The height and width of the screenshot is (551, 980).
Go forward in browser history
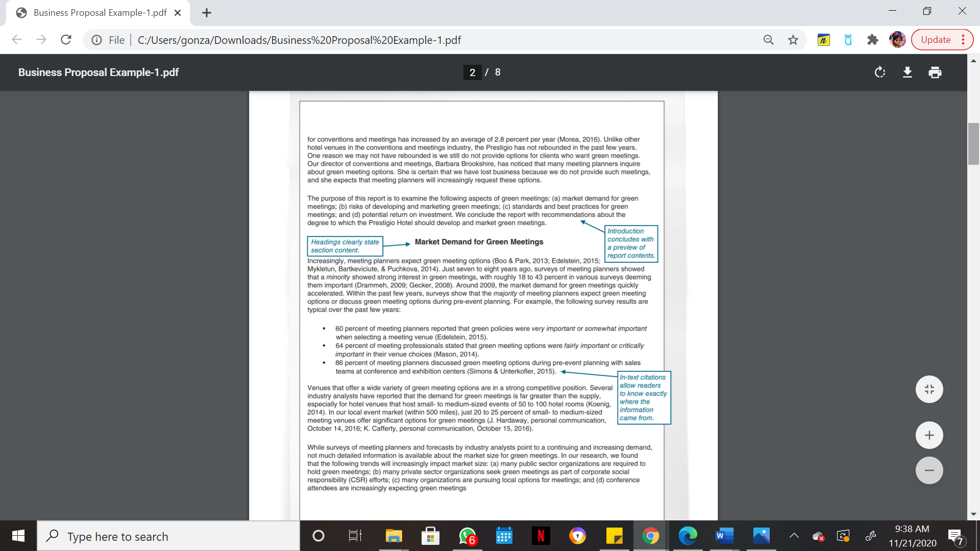(41, 40)
